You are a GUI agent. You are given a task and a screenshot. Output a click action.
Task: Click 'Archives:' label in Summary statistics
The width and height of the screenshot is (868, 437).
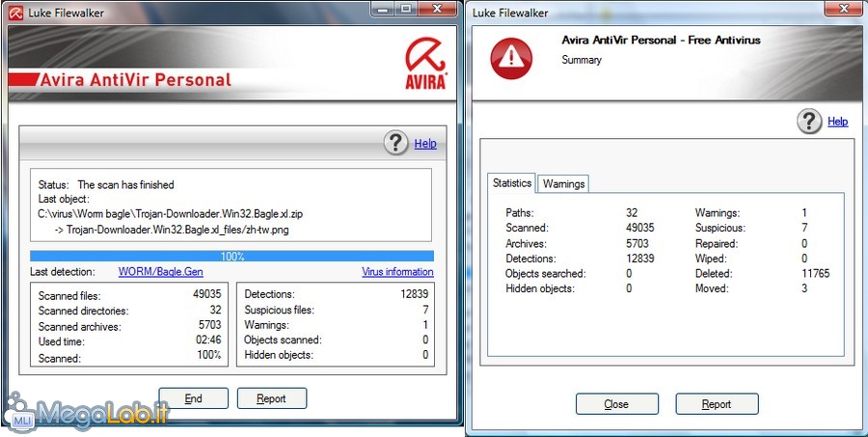tap(526, 244)
